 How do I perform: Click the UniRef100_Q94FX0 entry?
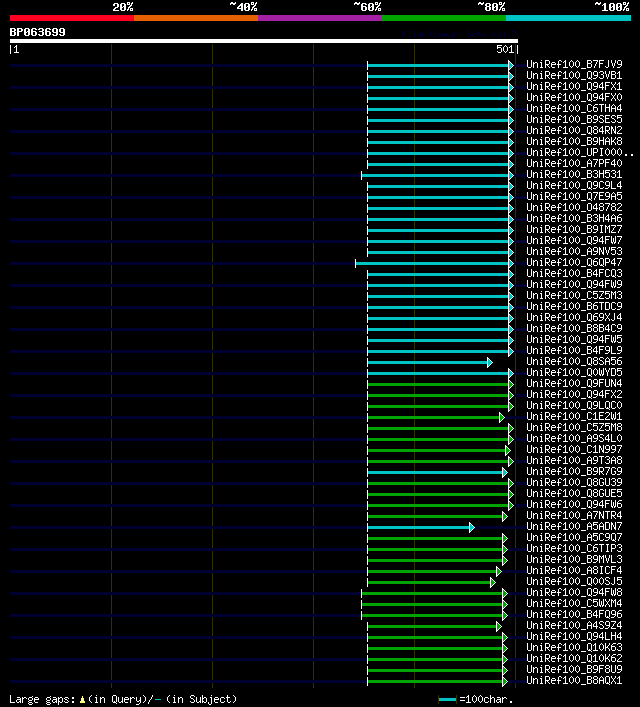574,97
